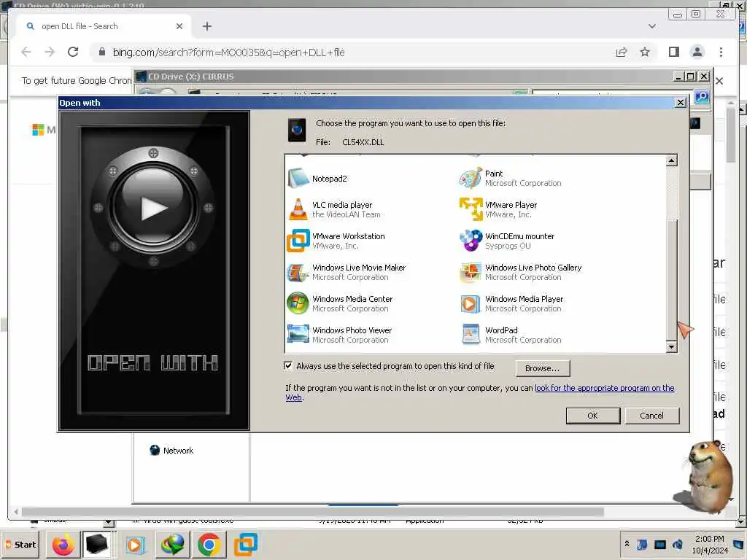
Task: Follow look for appropriate program on Web link
Action: tap(605, 388)
